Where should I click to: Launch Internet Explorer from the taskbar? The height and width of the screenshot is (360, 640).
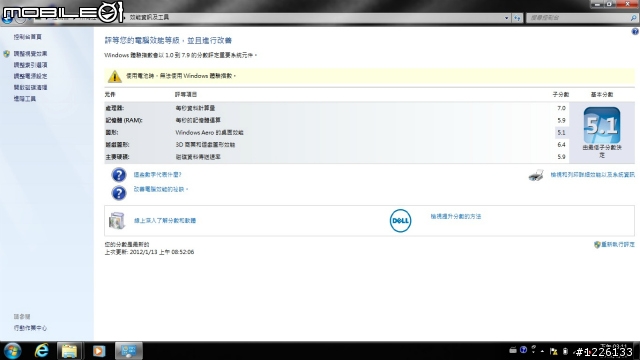pos(42,351)
